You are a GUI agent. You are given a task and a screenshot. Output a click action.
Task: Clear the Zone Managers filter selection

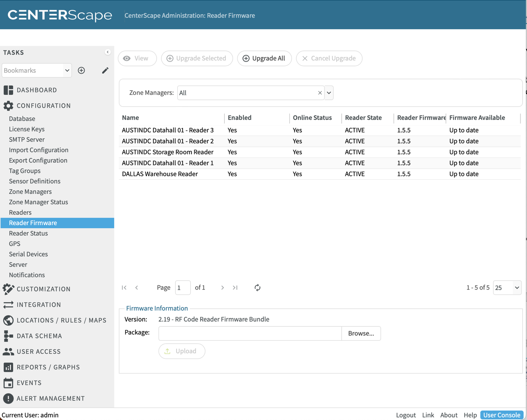(x=320, y=93)
